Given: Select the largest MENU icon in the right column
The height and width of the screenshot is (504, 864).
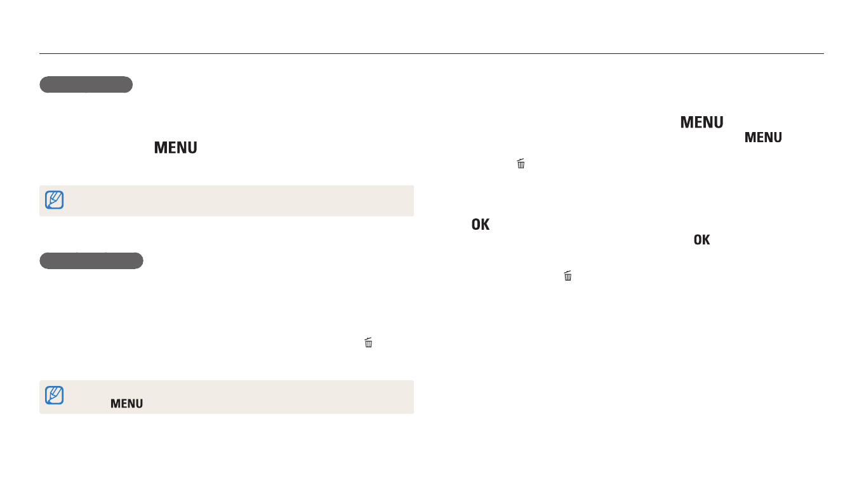Looking at the screenshot, I should tap(701, 123).
